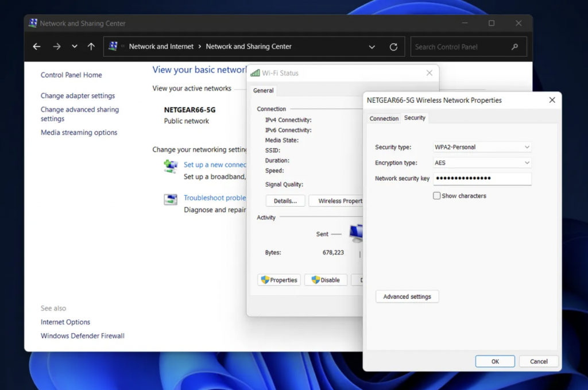Select the General tab in Wi-Fi Status
This screenshot has height=390, width=588.
[x=263, y=90]
